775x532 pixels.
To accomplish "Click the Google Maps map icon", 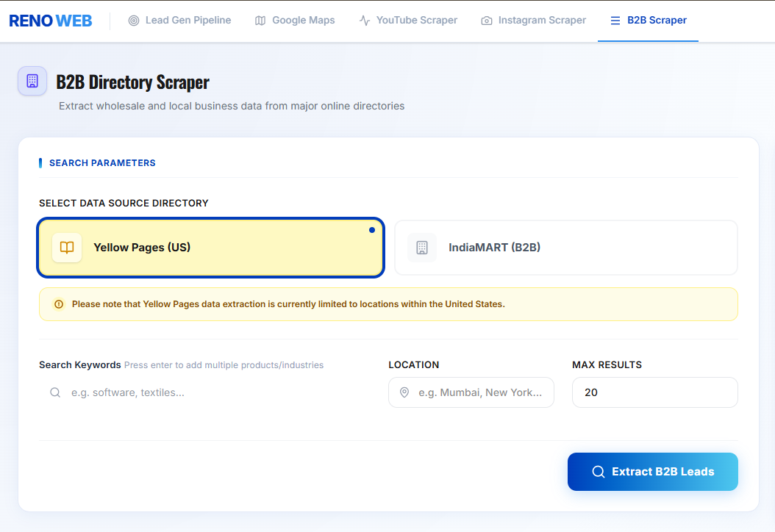I will [x=260, y=21].
